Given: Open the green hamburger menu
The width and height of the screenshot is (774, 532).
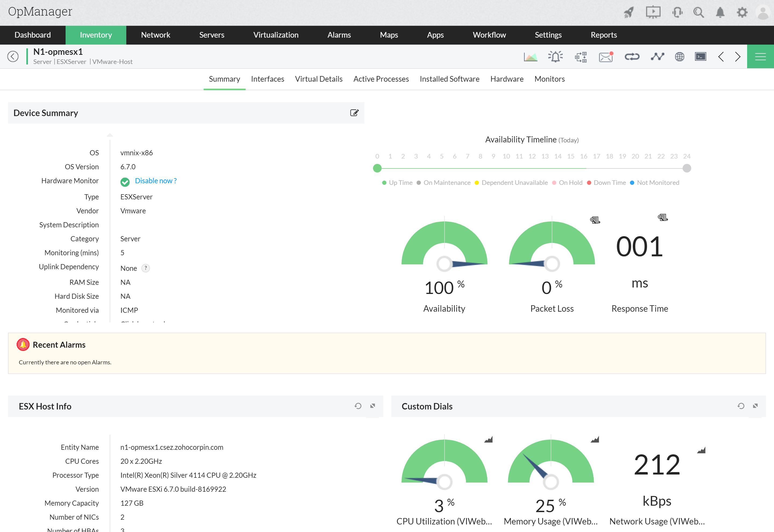Looking at the screenshot, I should pyautogui.click(x=760, y=57).
